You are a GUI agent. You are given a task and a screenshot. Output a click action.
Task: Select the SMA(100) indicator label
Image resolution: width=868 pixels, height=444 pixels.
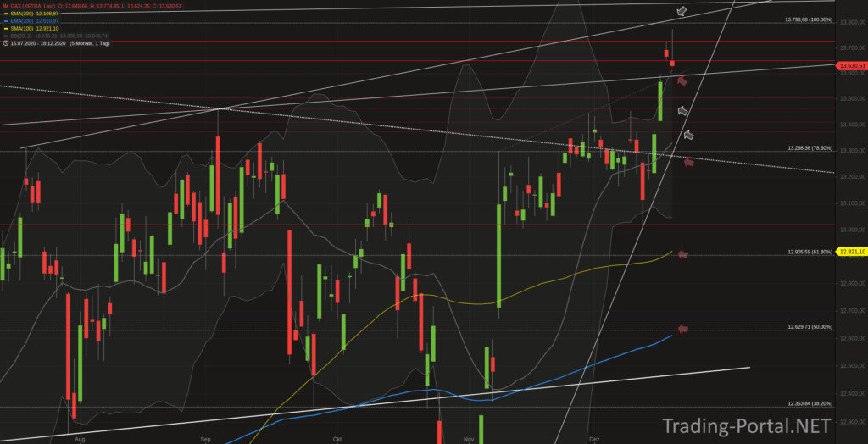[x=22, y=28]
